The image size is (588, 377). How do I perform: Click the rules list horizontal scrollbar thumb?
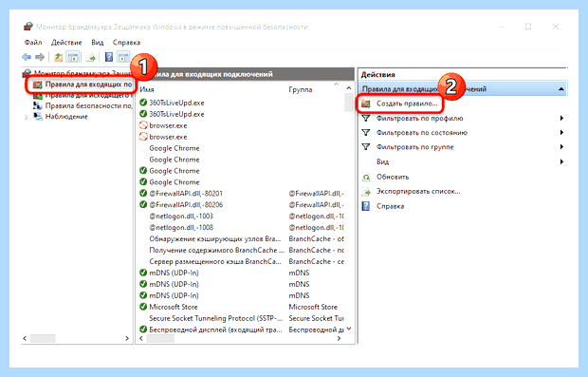(x=160, y=338)
